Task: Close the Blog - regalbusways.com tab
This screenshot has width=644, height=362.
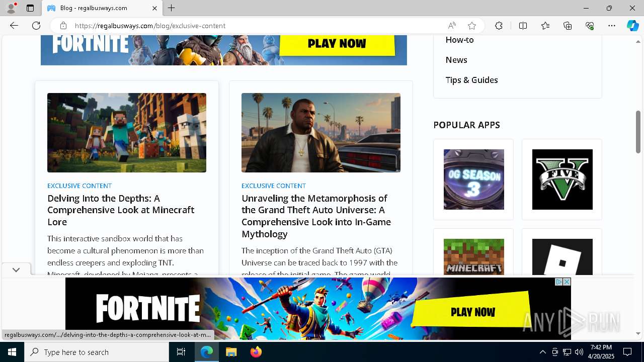Action: tap(155, 8)
